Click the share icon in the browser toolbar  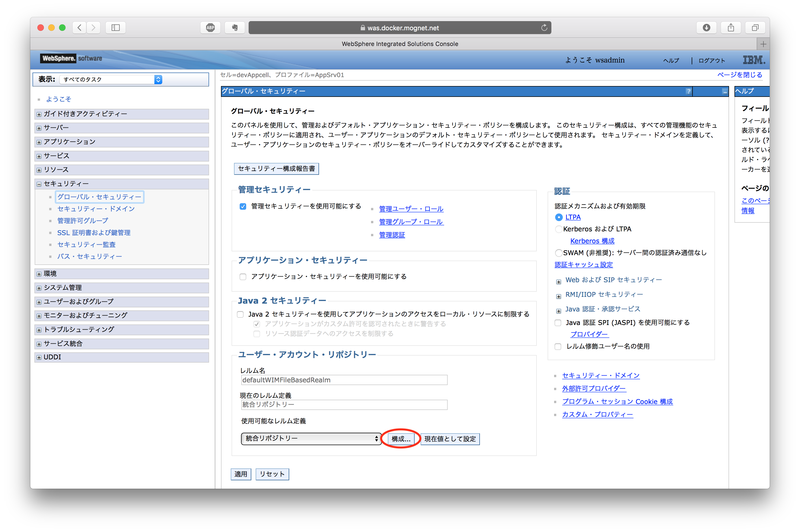click(x=731, y=28)
